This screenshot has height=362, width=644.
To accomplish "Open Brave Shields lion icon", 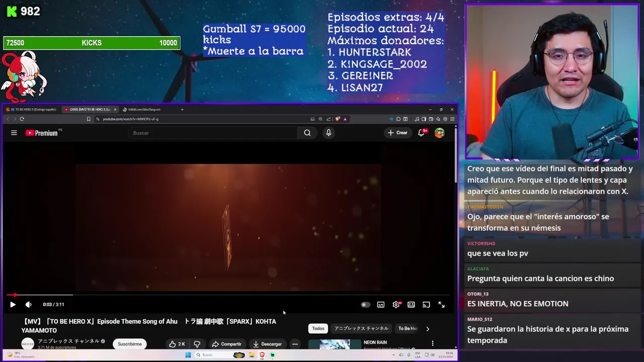I will pos(338,119).
